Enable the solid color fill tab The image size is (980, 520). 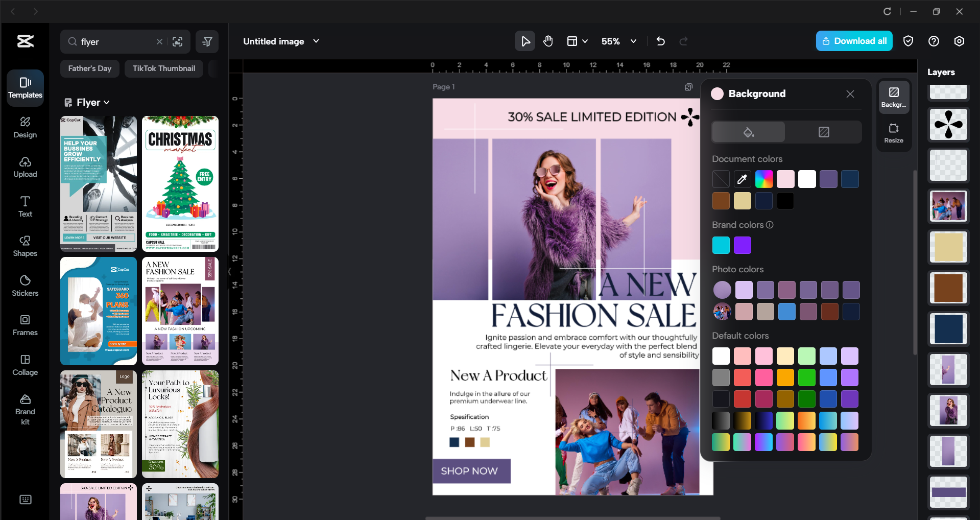coord(747,132)
